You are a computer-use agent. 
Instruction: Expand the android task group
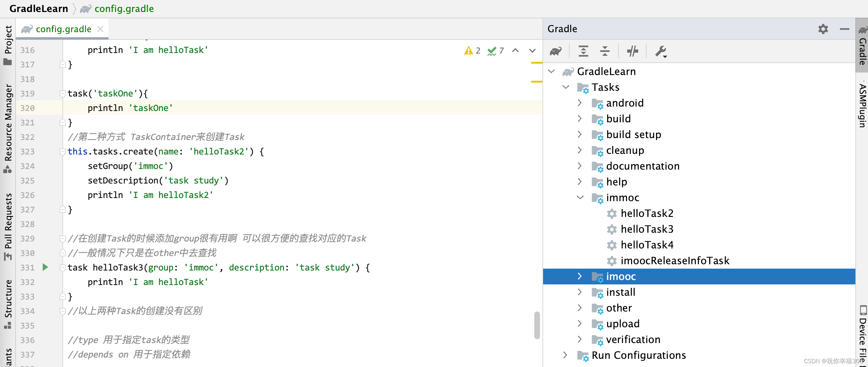tap(580, 103)
